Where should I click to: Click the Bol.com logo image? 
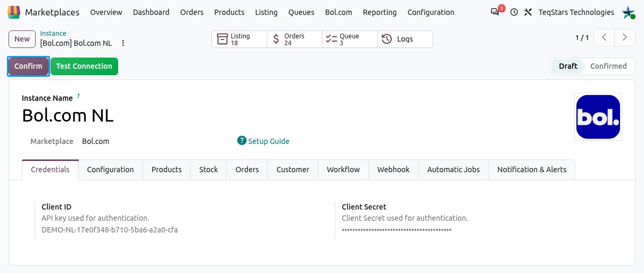click(598, 117)
